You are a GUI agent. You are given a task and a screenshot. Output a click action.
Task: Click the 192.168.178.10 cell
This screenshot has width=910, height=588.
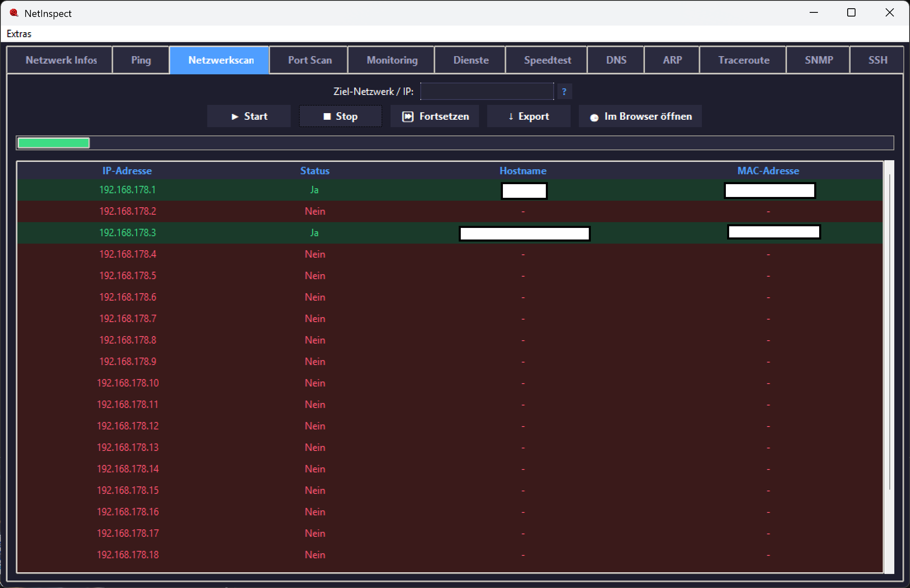tap(128, 383)
